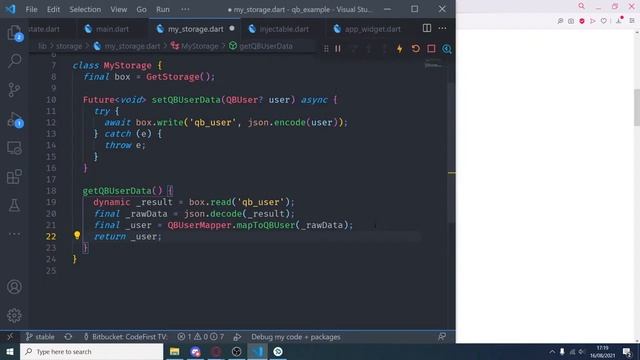Place cursor on line 19 box.read code
640x360 pixels.
click(241, 202)
